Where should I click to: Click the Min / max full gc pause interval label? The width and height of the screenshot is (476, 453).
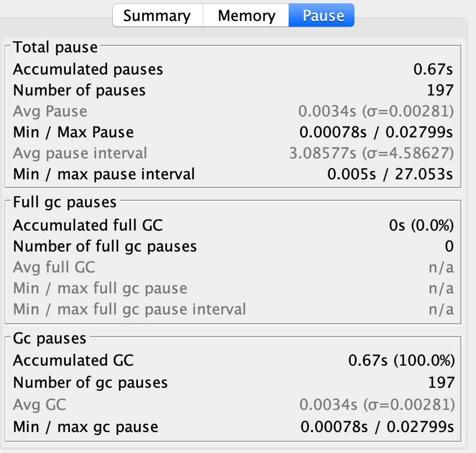(x=129, y=309)
